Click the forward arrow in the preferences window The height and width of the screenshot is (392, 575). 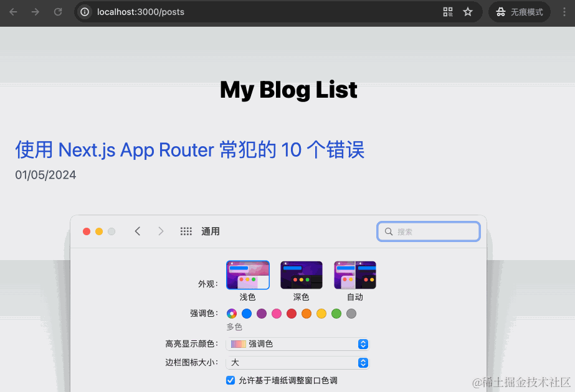(161, 231)
